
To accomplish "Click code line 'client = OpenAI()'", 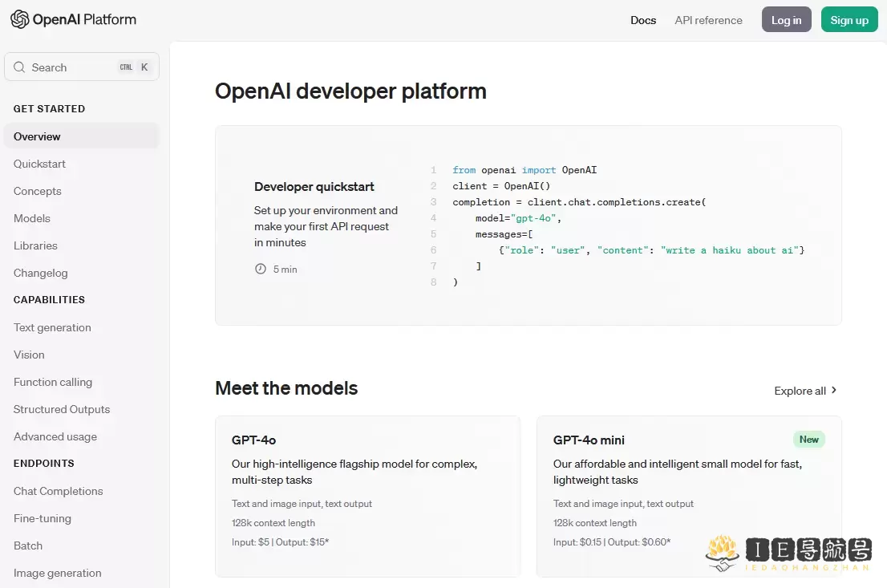I will click(501, 185).
